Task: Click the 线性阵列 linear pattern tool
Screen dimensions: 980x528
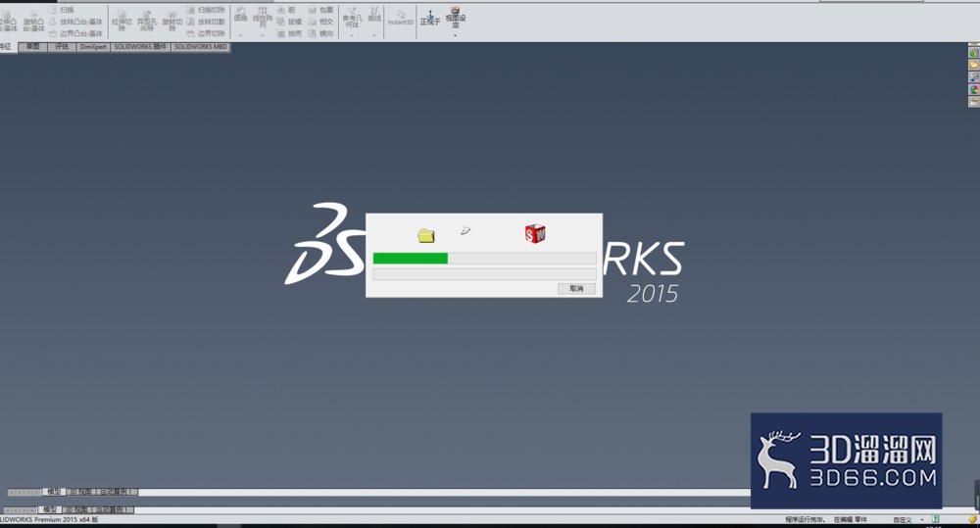Action: point(263,18)
